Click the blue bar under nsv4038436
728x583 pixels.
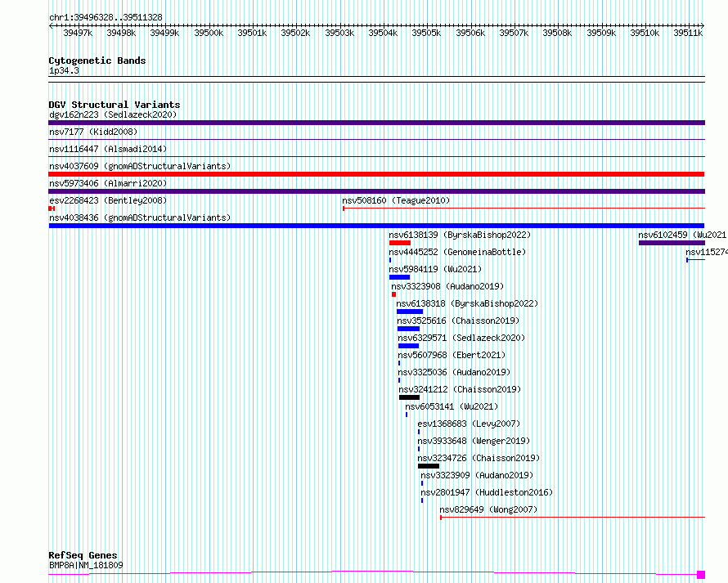point(376,226)
